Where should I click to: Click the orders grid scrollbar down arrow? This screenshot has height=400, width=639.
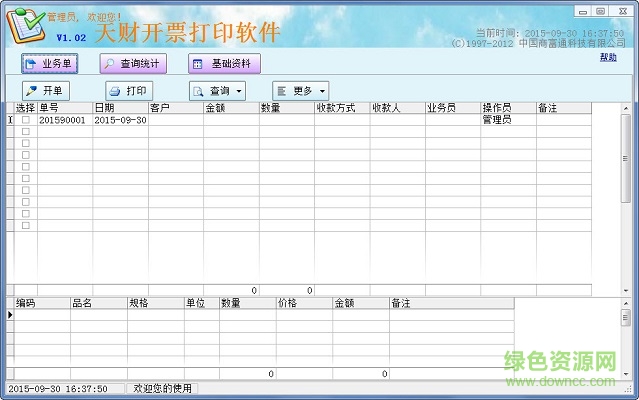click(626, 291)
